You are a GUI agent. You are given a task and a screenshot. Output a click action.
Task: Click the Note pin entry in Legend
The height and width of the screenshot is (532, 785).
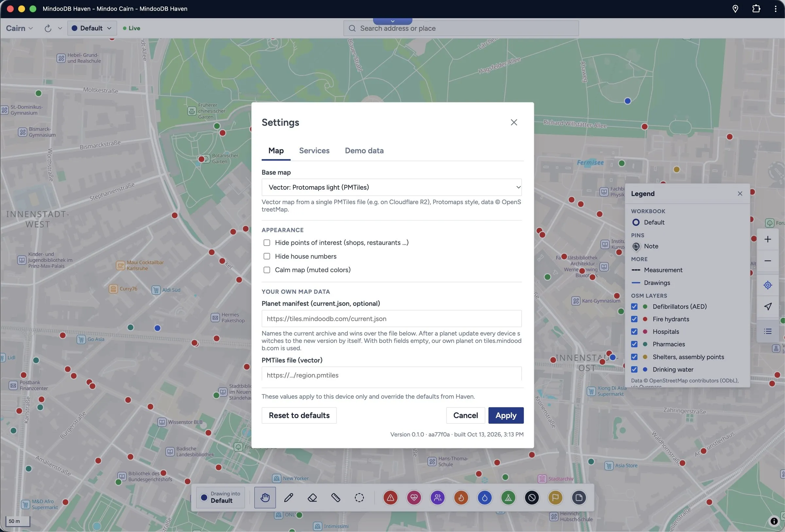point(645,247)
